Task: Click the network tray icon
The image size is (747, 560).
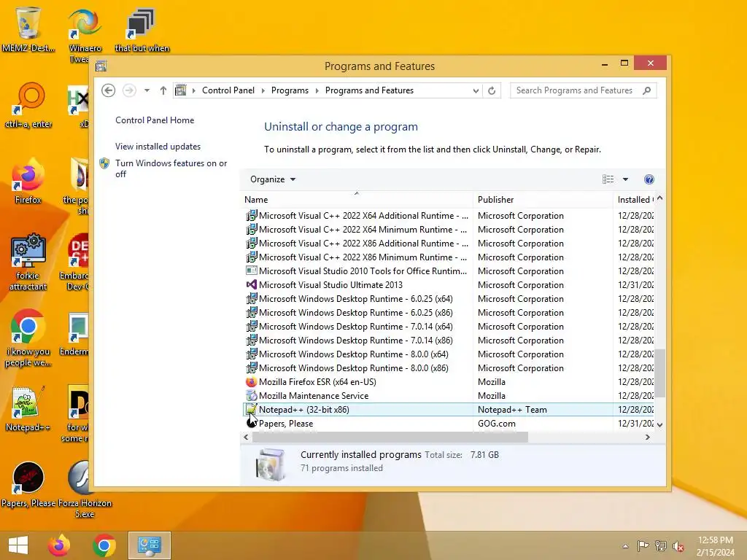Action: point(661,546)
